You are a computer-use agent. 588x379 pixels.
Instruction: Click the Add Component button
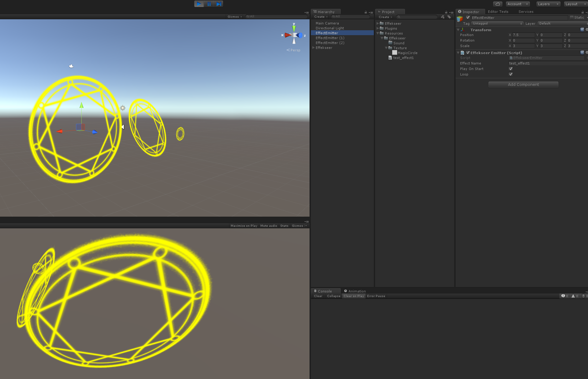(523, 84)
